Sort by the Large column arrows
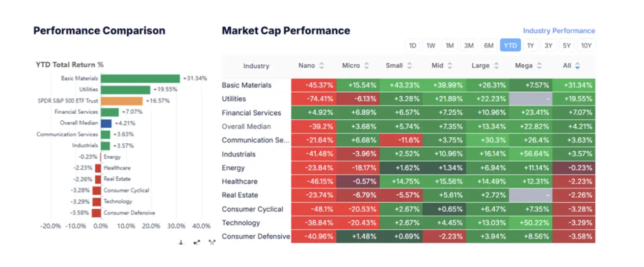 point(496,66)
